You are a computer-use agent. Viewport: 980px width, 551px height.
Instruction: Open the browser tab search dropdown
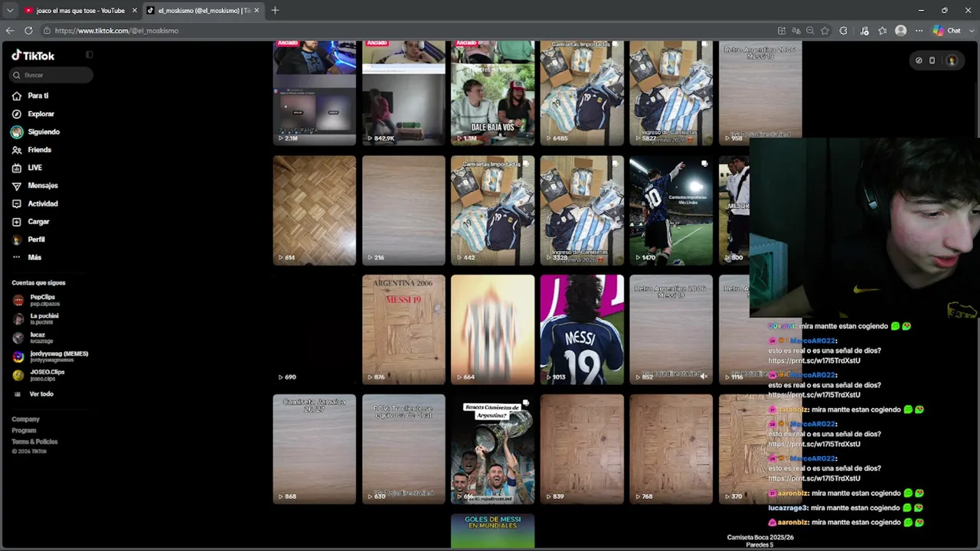10,10
